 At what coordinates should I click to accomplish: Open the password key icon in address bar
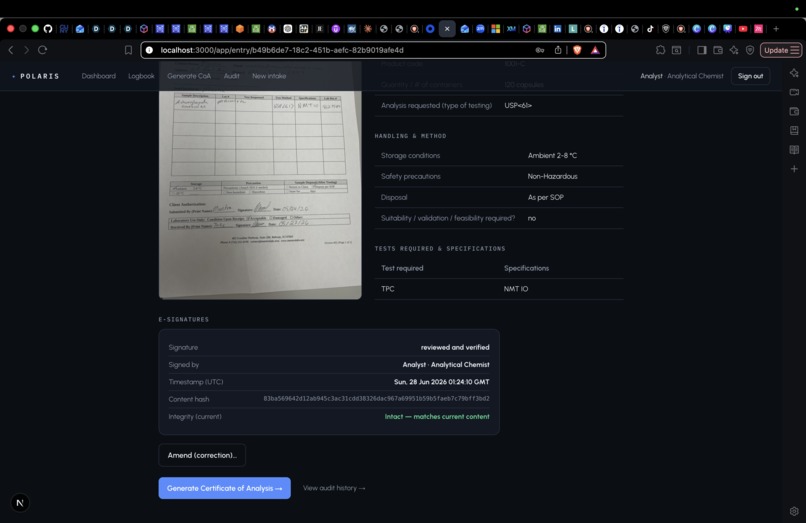(x=540, y=50)
